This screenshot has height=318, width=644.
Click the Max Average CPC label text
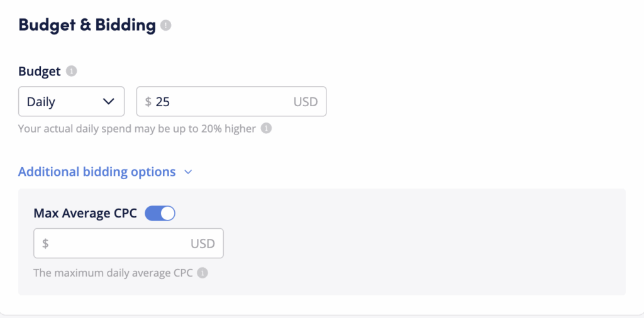[85, 214]
